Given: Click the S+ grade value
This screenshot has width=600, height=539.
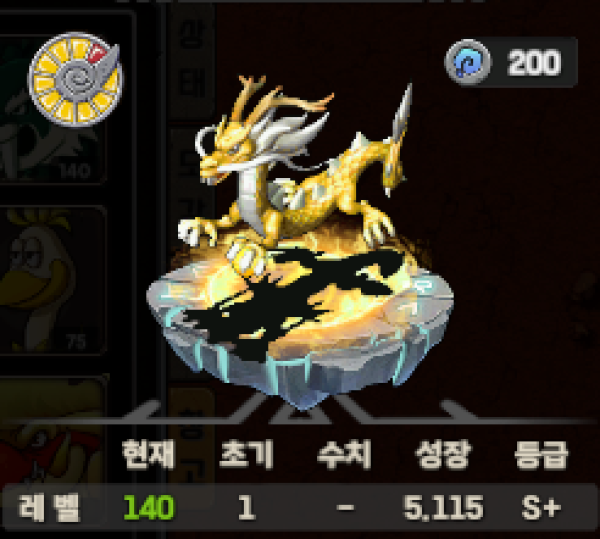Looking at the screenshot, I should tap(541, 508).
